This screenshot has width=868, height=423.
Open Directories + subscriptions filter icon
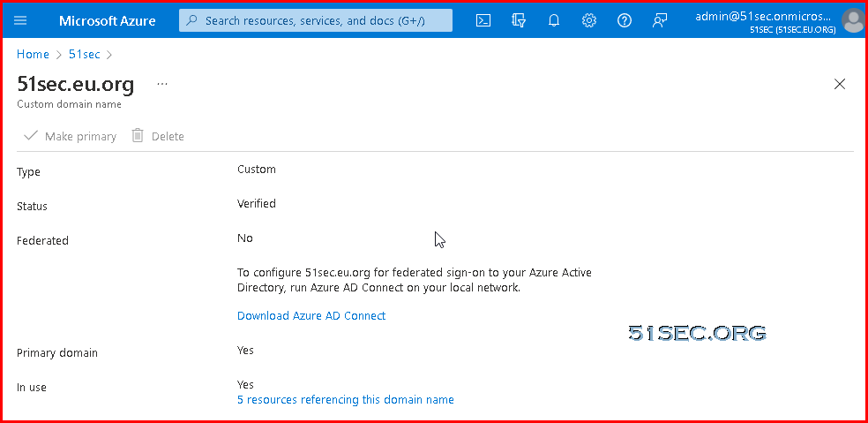click(519, 20)
